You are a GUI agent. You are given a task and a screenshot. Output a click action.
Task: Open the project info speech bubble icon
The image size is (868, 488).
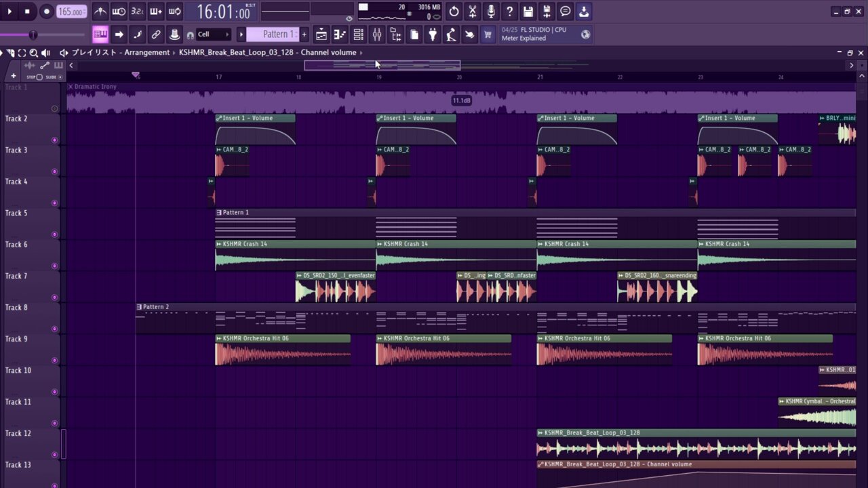click(x=565, y=11)
